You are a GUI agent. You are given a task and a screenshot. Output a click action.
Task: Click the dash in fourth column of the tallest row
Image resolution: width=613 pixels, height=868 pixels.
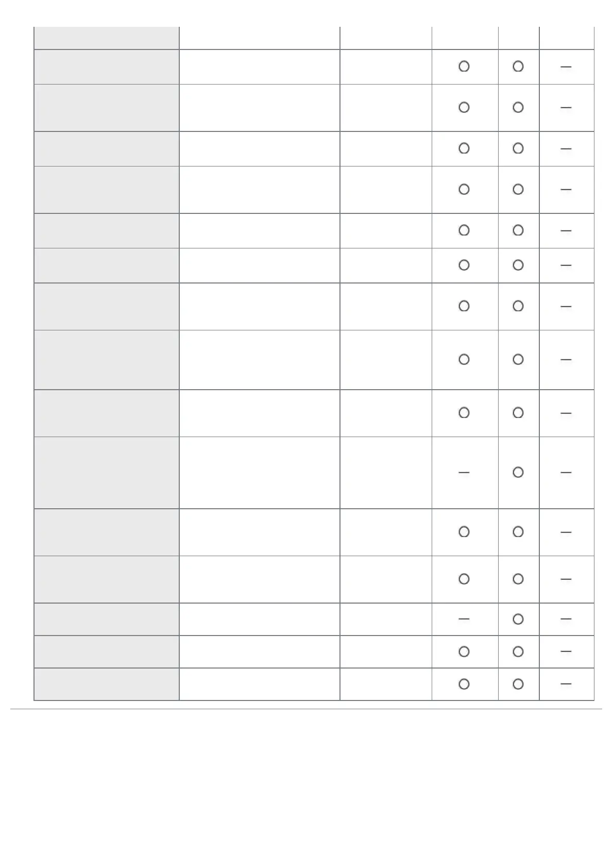pyautogui.click(x=464, y=472)
